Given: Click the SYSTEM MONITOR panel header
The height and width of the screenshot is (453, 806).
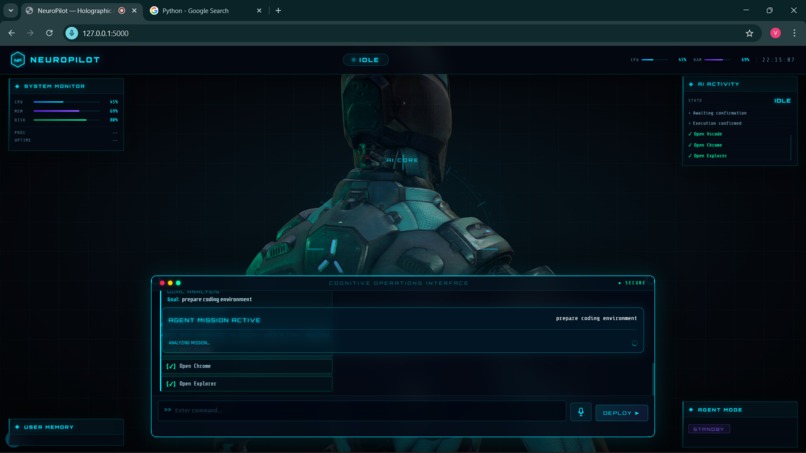Looking at the screenshot, I should (x=66, y=86).
